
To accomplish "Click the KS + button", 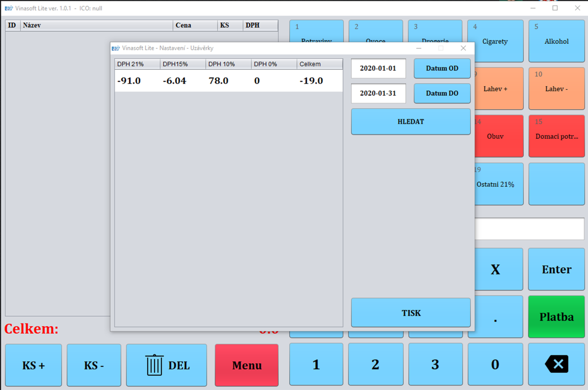I will 33,365.
